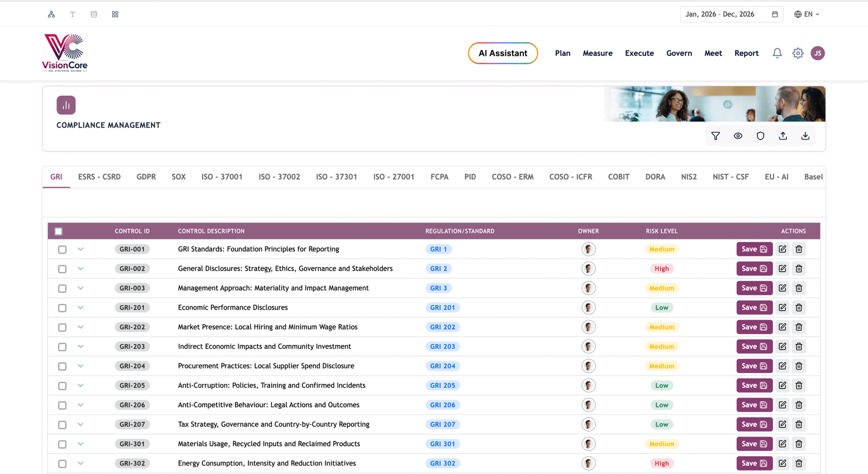The width and height of the screenshot is (868, 474).
Task: Click the text 'T' icon in the top bar
Action: tap(73, 14)
